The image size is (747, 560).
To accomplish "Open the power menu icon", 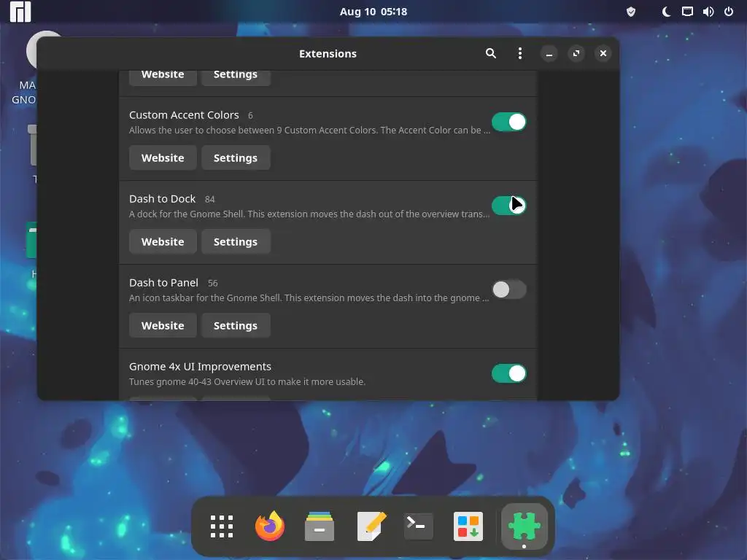I will click(729, 12).
